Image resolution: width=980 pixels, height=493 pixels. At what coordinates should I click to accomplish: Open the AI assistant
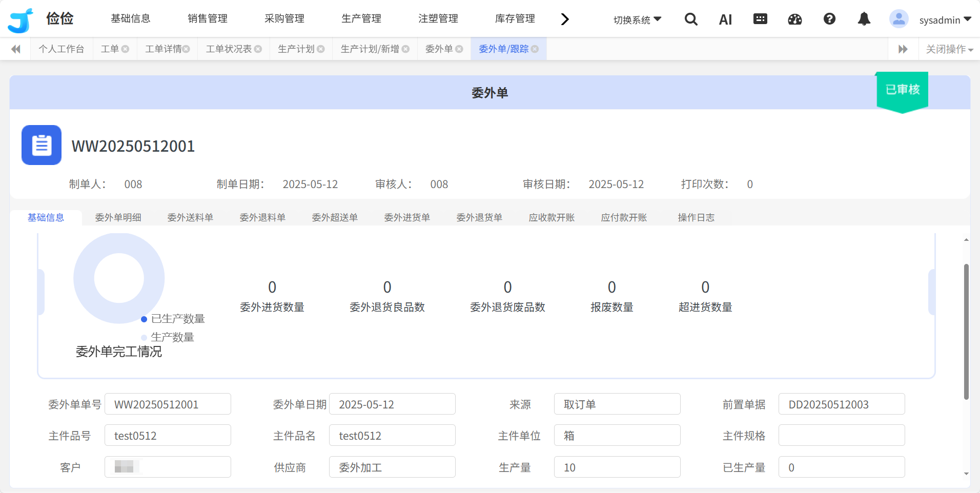[x=725, y=19]
